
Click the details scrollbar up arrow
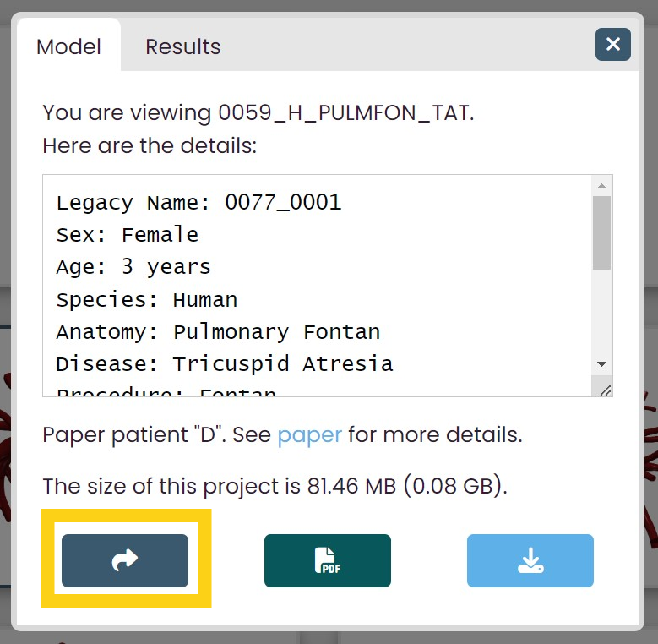coord(601,186)
